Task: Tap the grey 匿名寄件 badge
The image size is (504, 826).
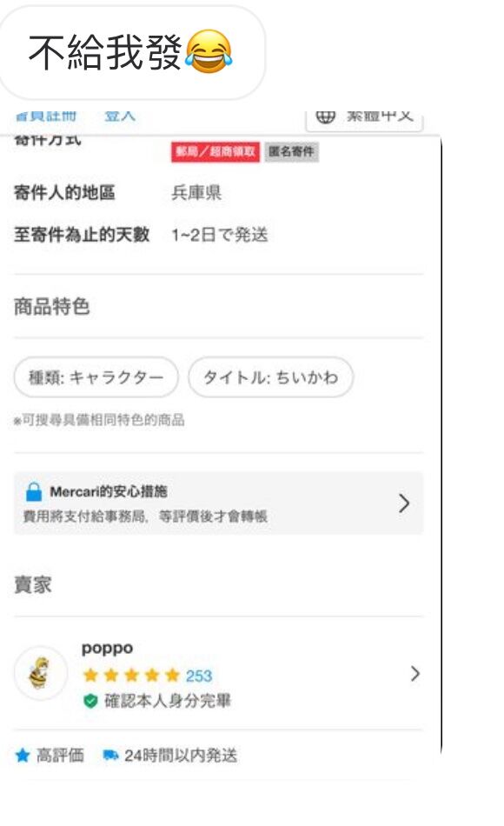Action: click(291, 151)
